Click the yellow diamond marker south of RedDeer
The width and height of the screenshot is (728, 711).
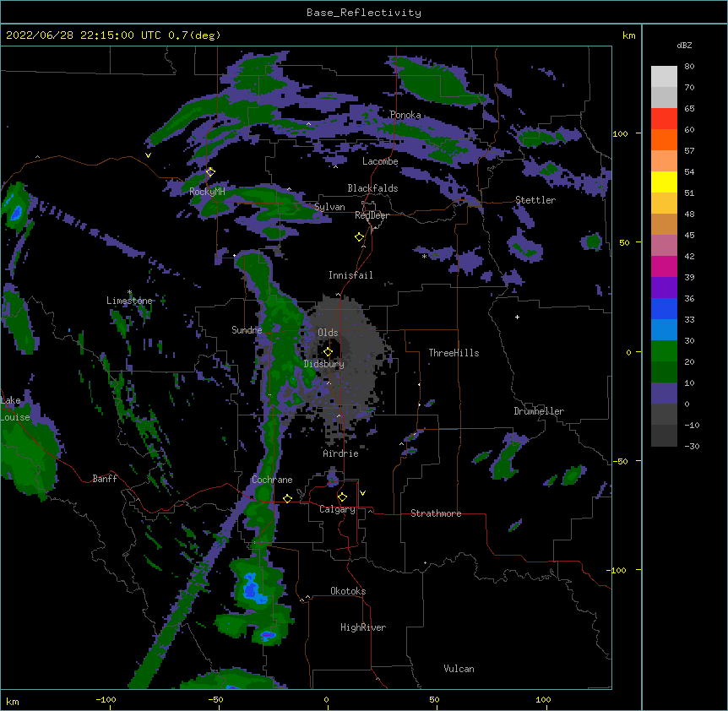click(359, 237)
